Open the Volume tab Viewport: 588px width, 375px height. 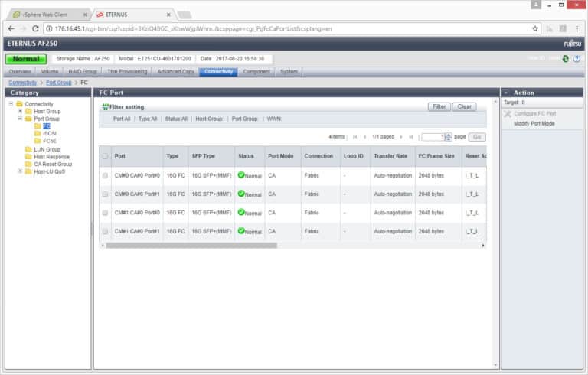50,72
